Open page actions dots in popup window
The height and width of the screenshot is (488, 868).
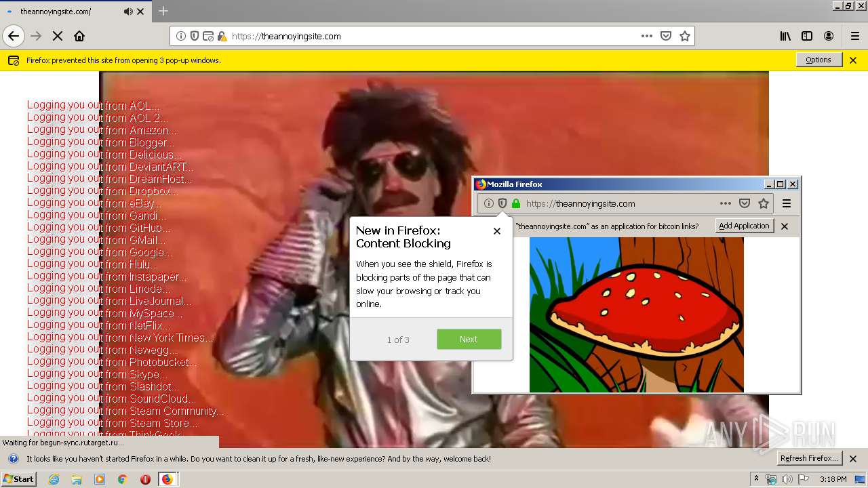726,203
